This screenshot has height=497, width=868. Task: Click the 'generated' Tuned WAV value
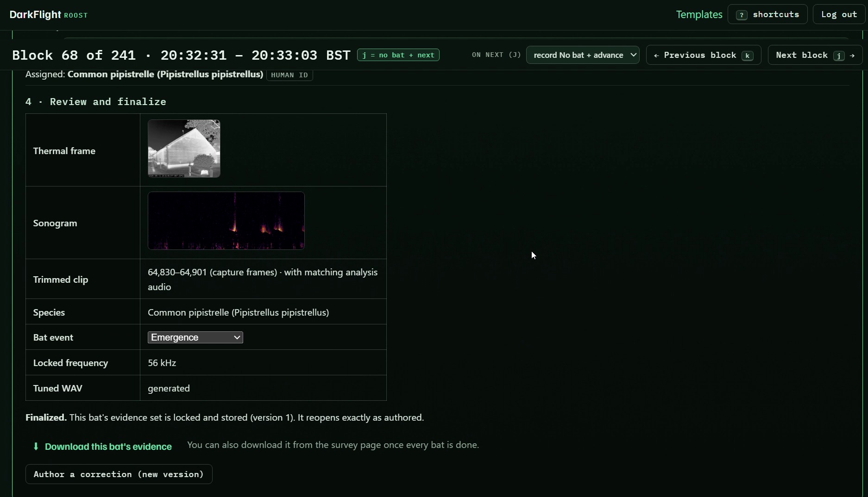click(169, 388)
